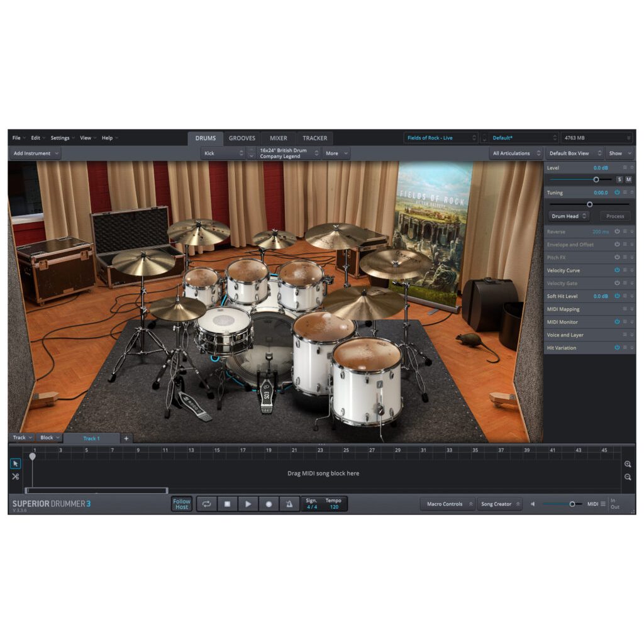Screen dimensions: 644x644
Task: Zoom in on the timeline with the magnifier icon
Action: pyautogui.click(x=626, y=464)
